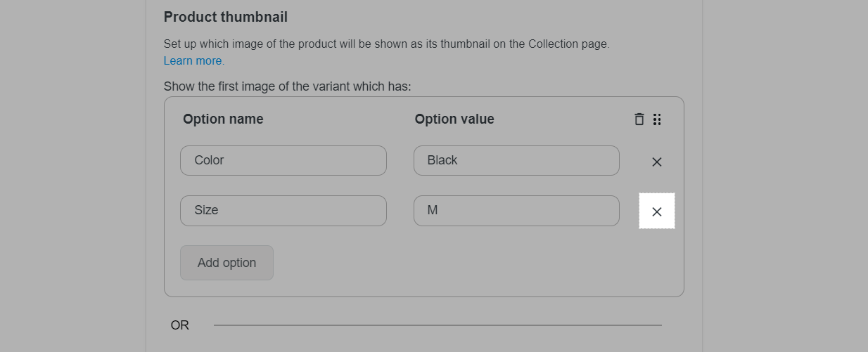Click the Option value column header
Screen dimensions: 868x352
(454, 119)
